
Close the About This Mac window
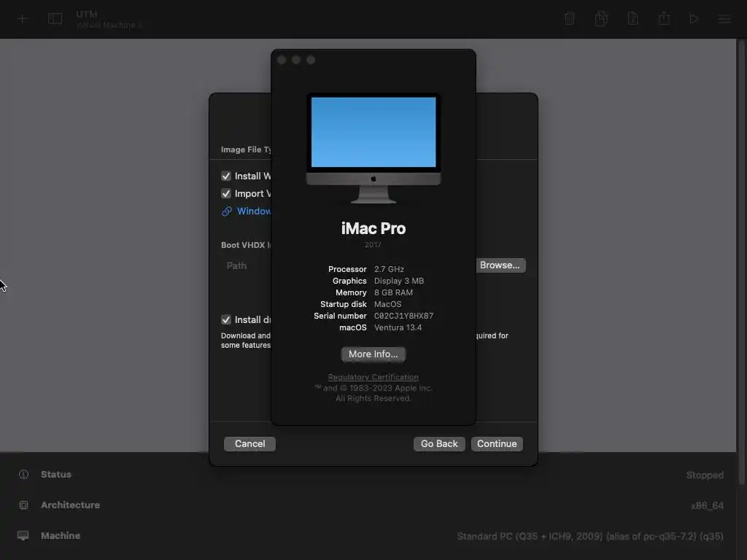point(282,60)
